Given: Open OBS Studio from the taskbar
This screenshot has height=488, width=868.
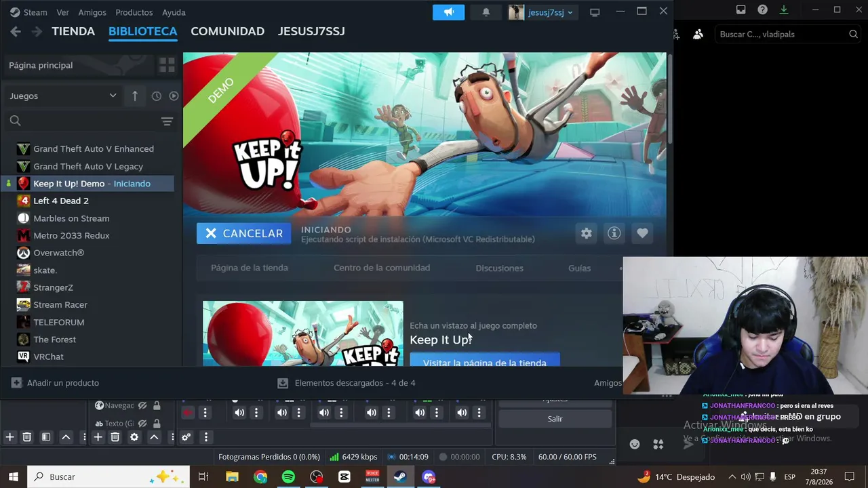Looking at the screenshot, I should tap(317, 476).
